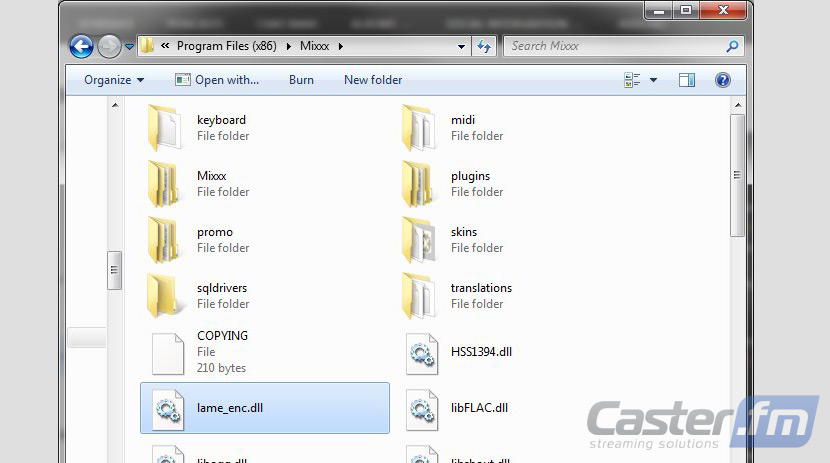Select Program Files (x86) in the breadcrumb
The height and width of the screenshot is (463, 830).
click(227, 46)
